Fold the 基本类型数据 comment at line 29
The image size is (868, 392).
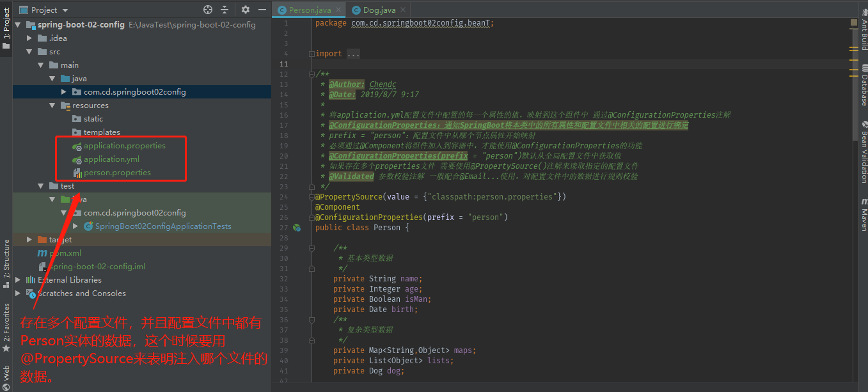pos(312,248)
